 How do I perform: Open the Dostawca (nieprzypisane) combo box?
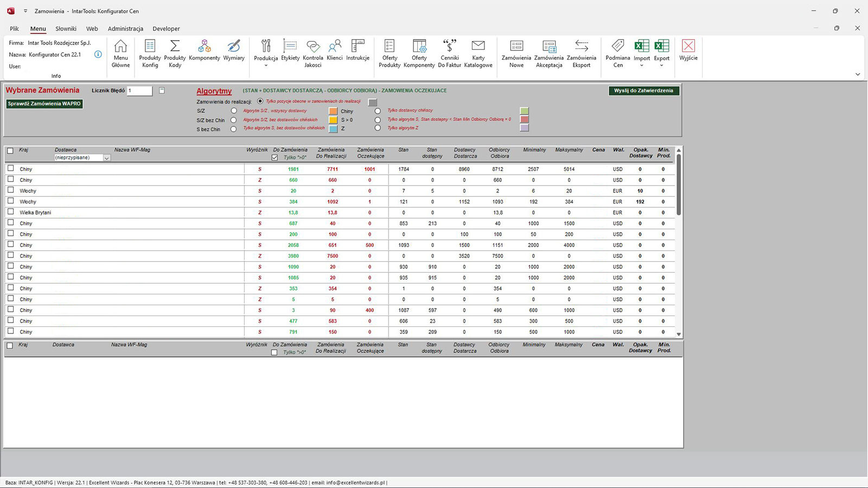coord(82,158)
